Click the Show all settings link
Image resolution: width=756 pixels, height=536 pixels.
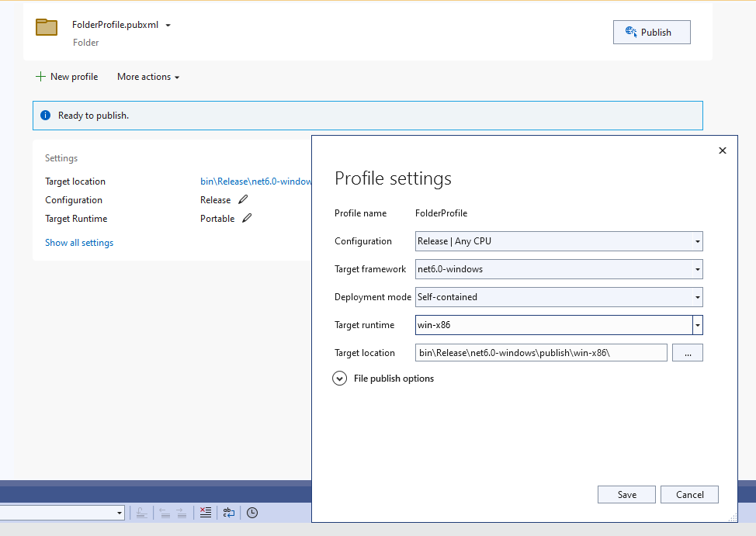click(x=78, y=242)
